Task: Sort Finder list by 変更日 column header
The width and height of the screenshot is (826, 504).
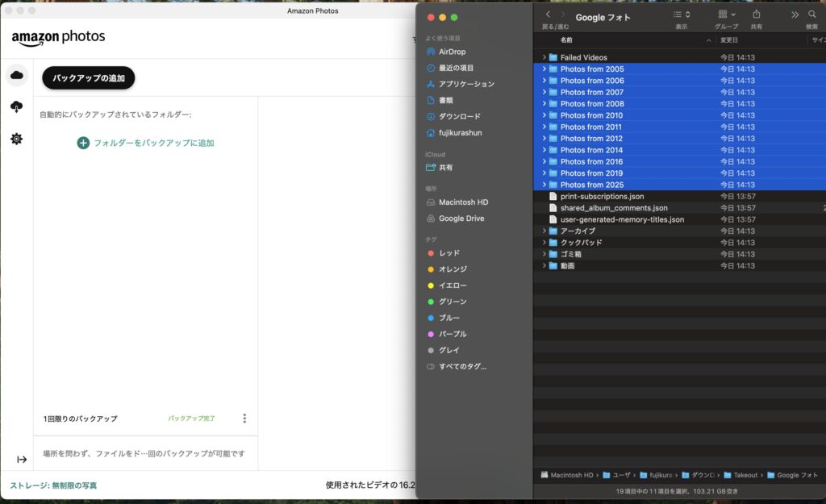Action: pos(729,40)
